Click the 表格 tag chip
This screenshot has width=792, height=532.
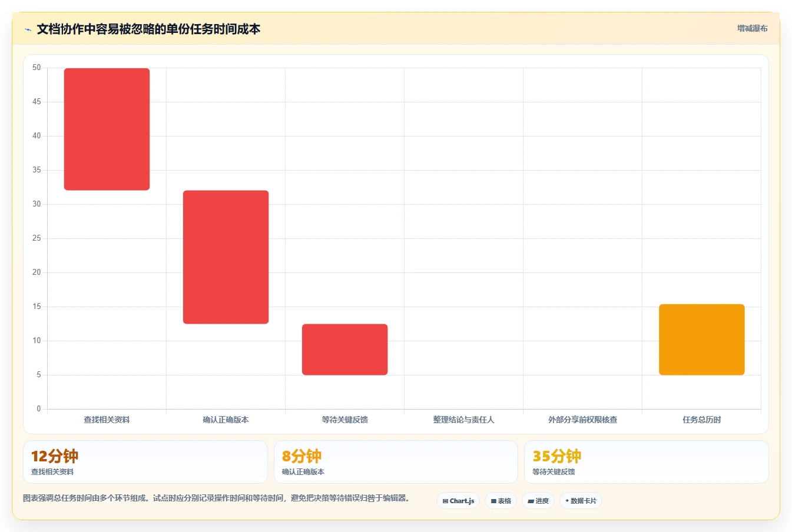pos(501,501)
